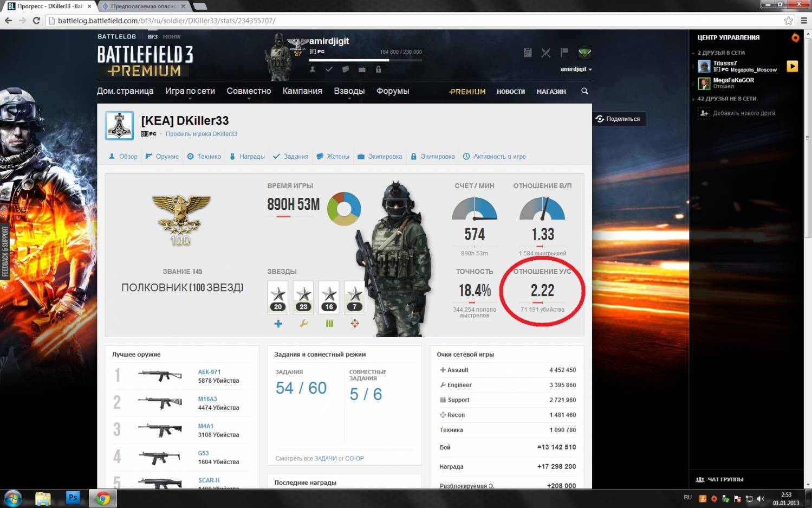Select the Активность в игре tab
The height and width of the screenshot is (508, 812).
494,157
